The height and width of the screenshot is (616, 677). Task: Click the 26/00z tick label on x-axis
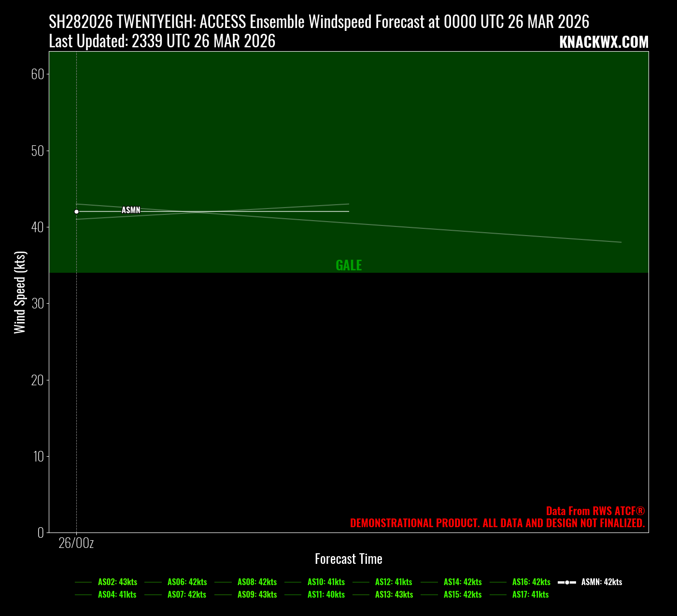(76, 544)
